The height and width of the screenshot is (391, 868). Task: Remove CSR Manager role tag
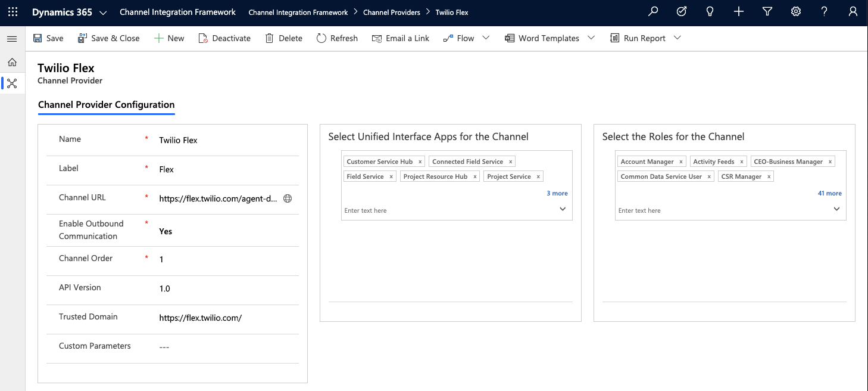point(769,176)
